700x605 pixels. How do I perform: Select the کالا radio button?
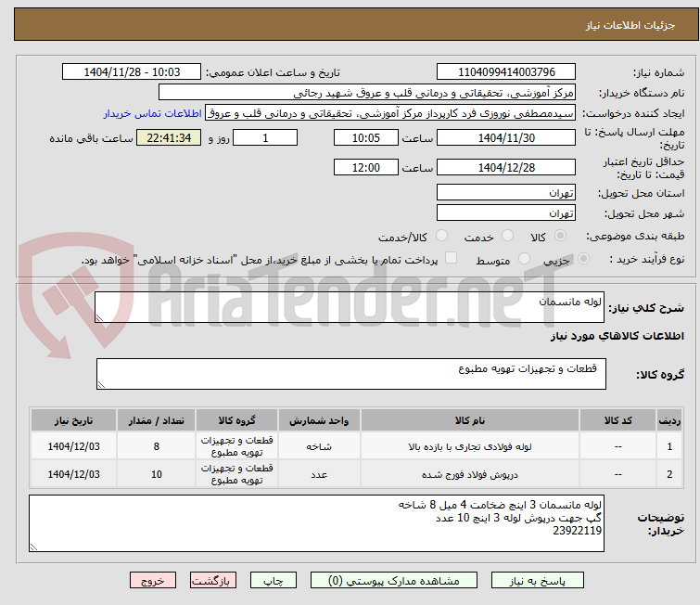(560, 236)
